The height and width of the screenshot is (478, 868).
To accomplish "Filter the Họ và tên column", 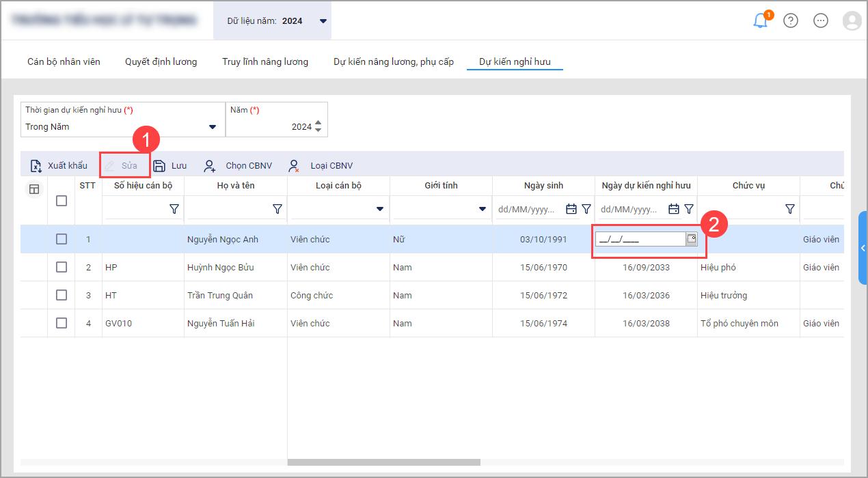I will point(277,209).
